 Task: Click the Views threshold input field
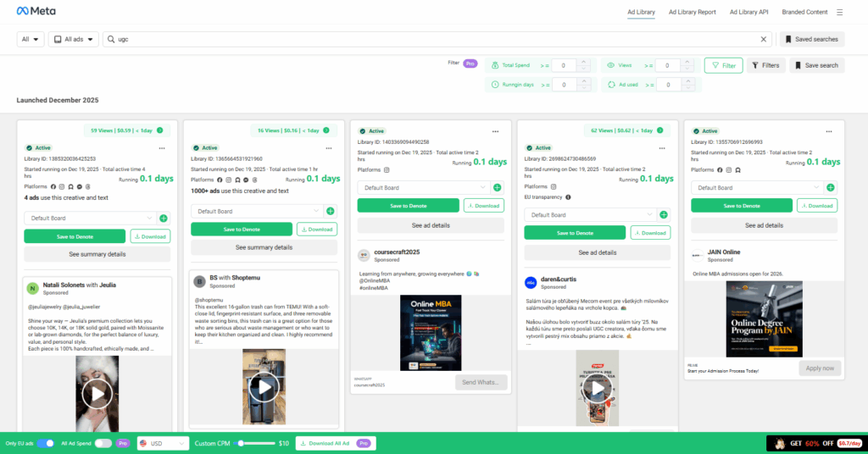(670, 65)
